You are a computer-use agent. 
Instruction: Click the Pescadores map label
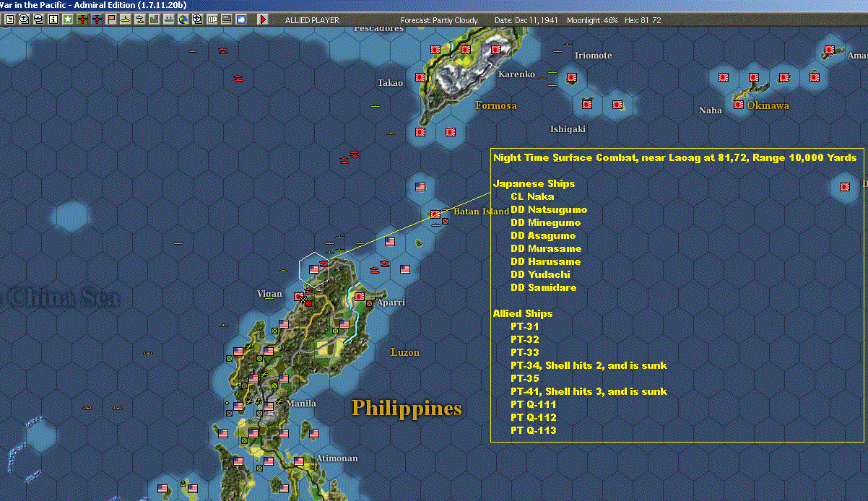click(x=379, y=29)
